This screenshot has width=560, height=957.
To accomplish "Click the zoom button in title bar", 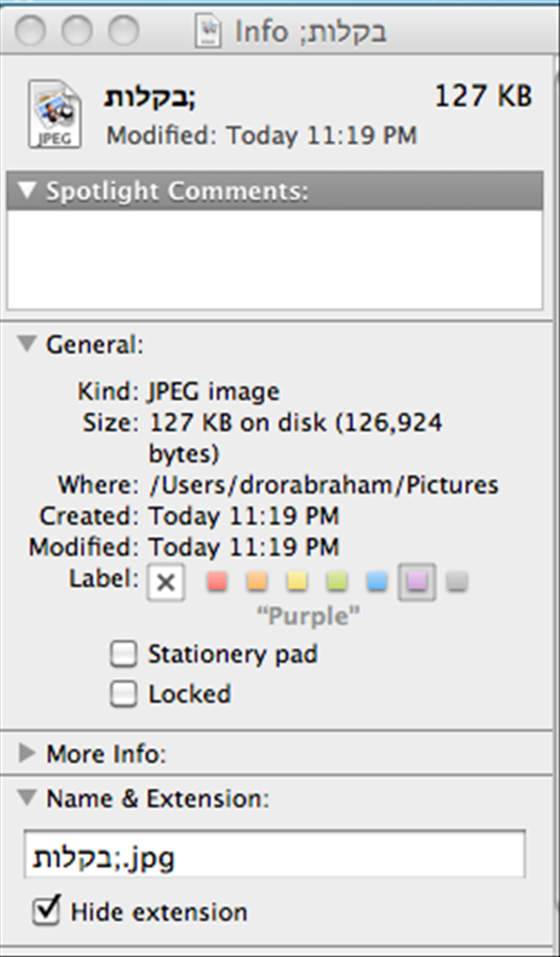I will (x=124, y=30).
